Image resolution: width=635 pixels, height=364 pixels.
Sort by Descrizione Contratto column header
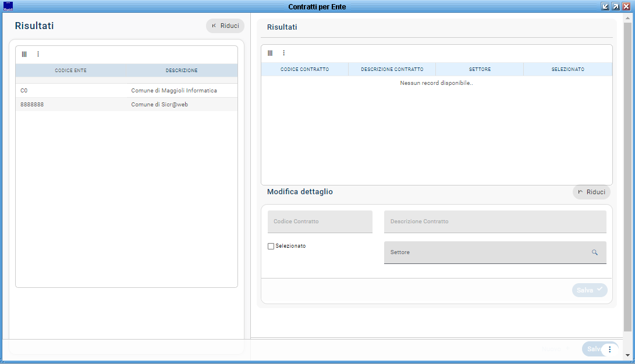392,69
